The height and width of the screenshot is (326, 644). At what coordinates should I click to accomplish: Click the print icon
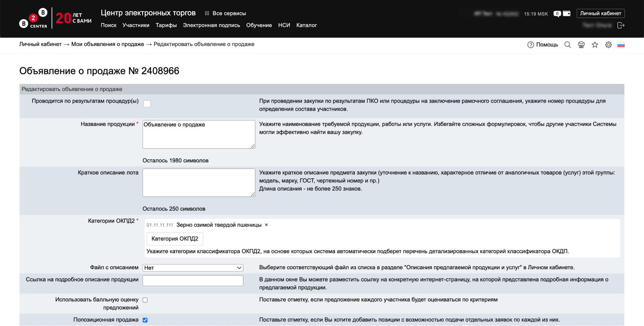point(581,45)
